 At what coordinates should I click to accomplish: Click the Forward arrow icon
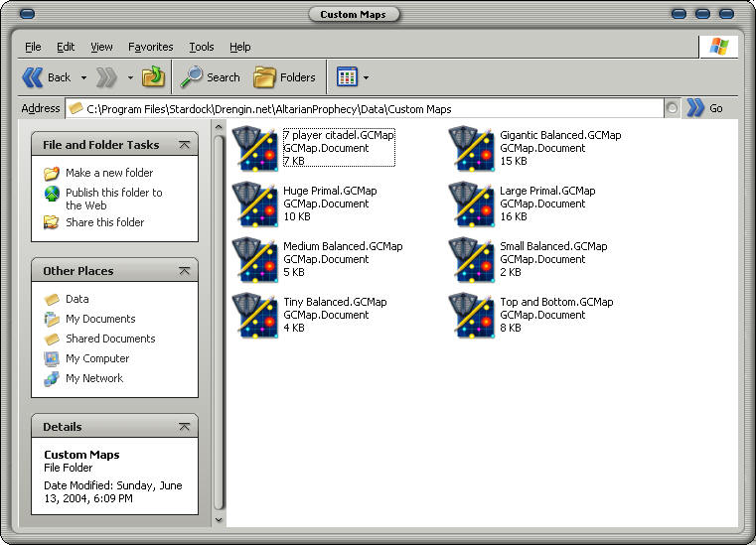click(106, 77)
